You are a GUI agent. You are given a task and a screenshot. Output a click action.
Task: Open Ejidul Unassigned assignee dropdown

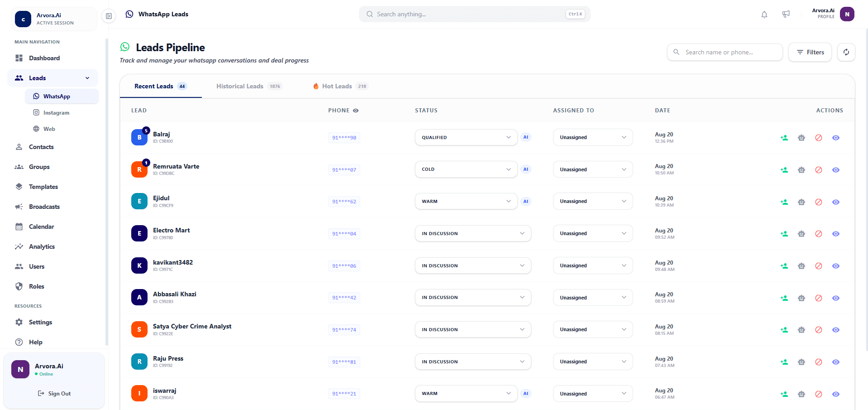click(x=593, y=201)
